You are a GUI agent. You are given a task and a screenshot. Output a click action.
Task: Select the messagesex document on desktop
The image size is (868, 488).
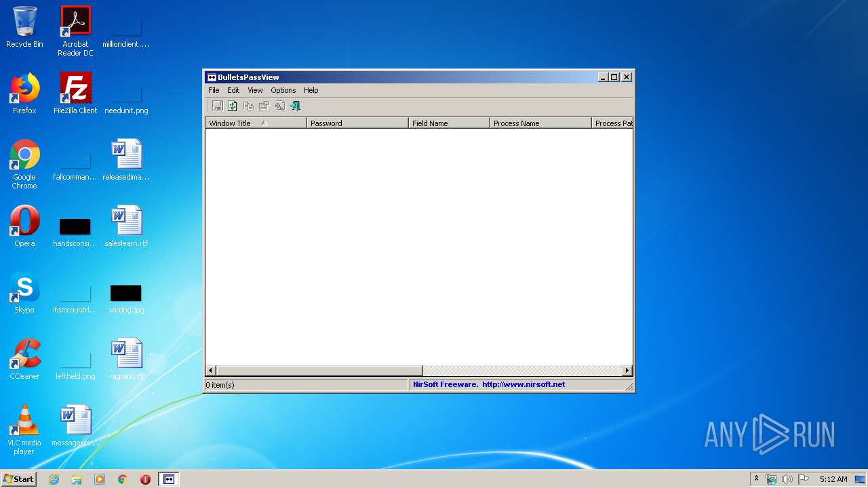click(75, 426)
